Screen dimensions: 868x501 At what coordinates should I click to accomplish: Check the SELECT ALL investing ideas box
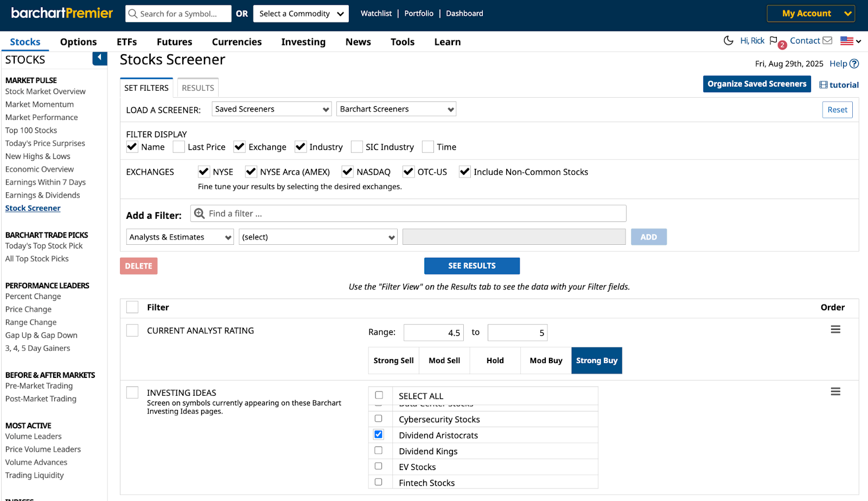pyautogui.click(x=379, y=395)
